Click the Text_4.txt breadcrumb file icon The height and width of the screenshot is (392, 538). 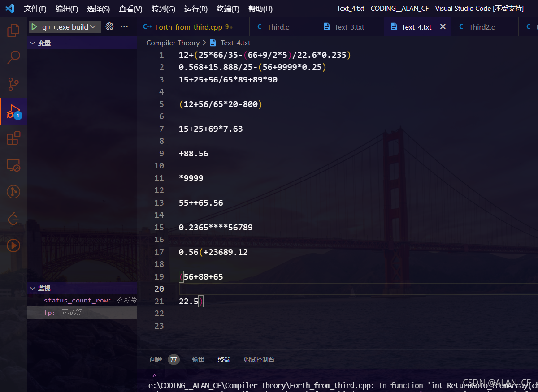point(213,43)
